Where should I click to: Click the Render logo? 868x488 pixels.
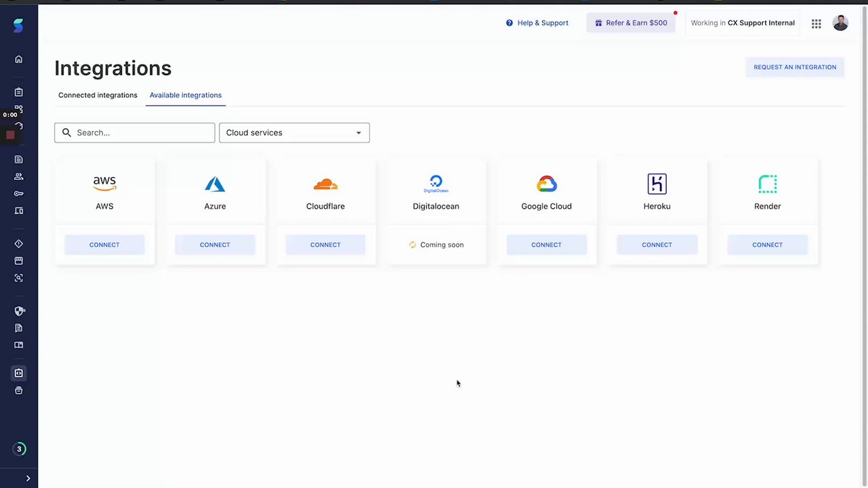[x=767, y=184]
